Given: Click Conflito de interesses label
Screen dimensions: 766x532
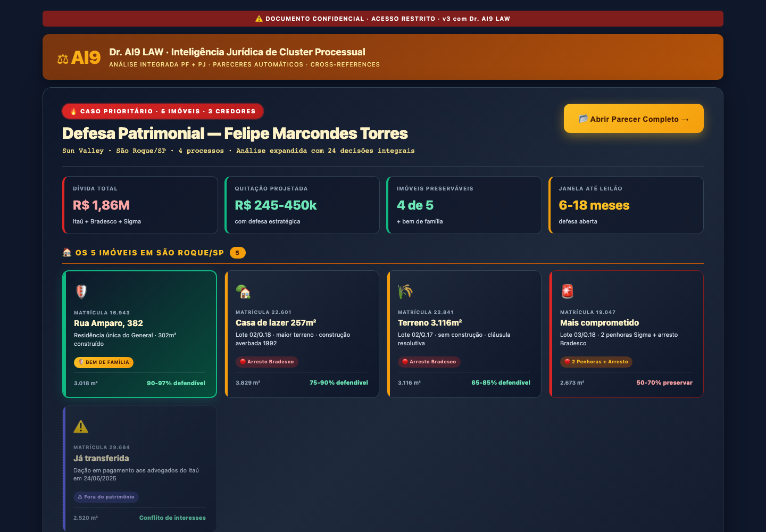Looking at the screenshot, I should pyautogui.click(x=172, y=518).
